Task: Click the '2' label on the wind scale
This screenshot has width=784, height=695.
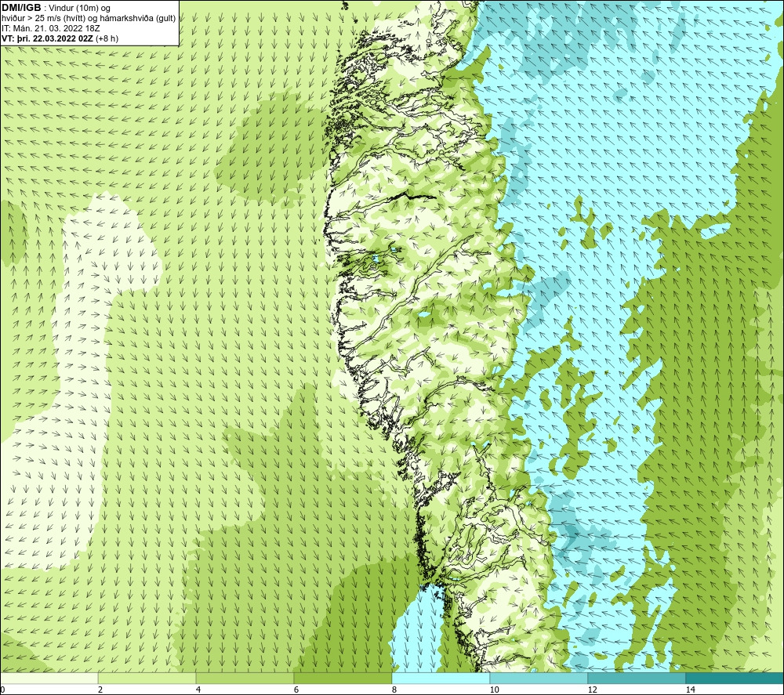Action: click(100, 690)
